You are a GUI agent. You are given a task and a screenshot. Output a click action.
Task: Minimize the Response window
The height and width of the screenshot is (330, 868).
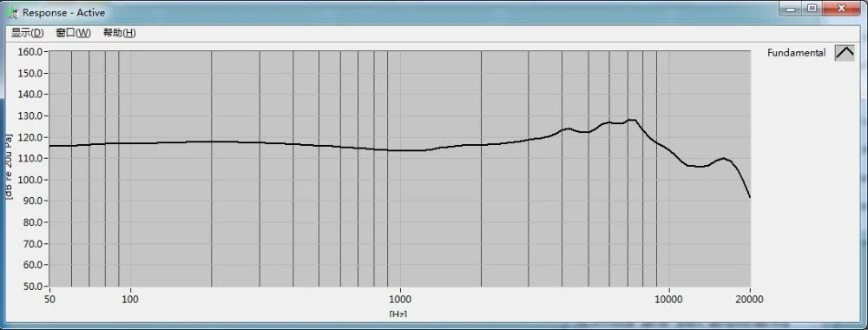tap(791, 9)
